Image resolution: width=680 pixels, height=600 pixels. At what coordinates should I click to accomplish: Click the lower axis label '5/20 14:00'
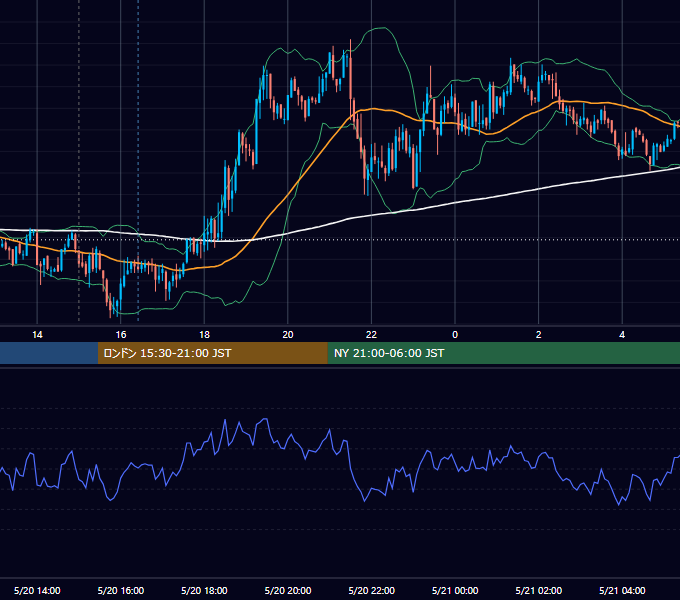(37, 590)
